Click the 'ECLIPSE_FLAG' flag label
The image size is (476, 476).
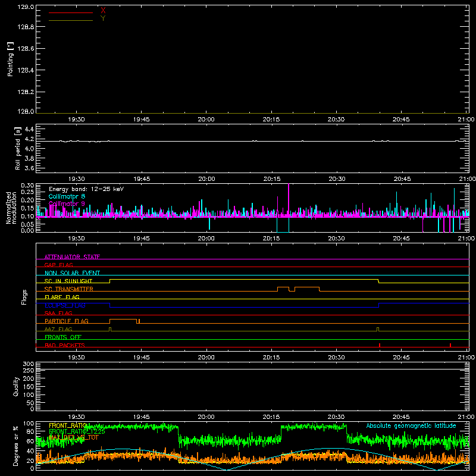click(x=65, y=305)
